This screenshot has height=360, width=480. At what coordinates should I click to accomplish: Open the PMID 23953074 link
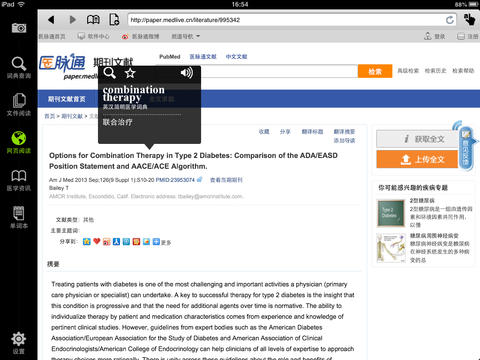pos(175,180)
